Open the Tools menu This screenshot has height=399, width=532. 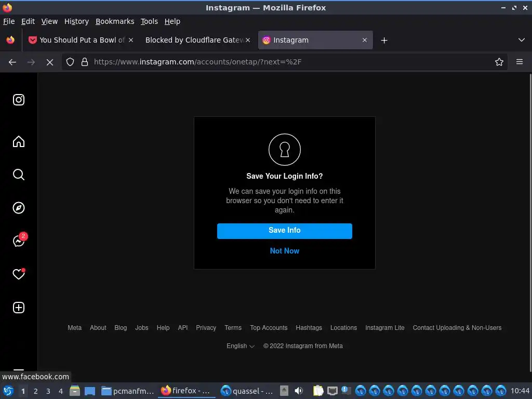click(x=149, y=21)
